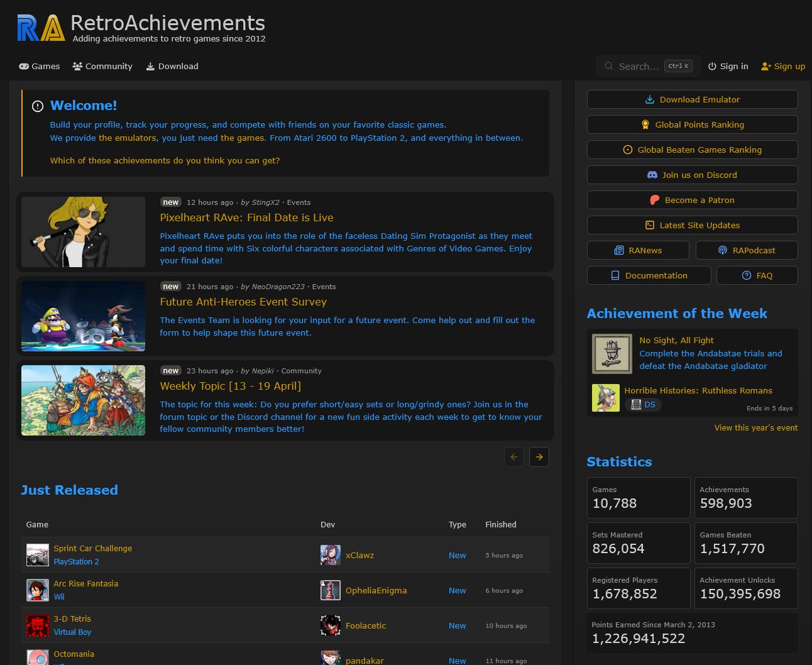This screenshot has width=812, height=665.
Task: Open xClawz developer avatar
Action: coord(331,555)
